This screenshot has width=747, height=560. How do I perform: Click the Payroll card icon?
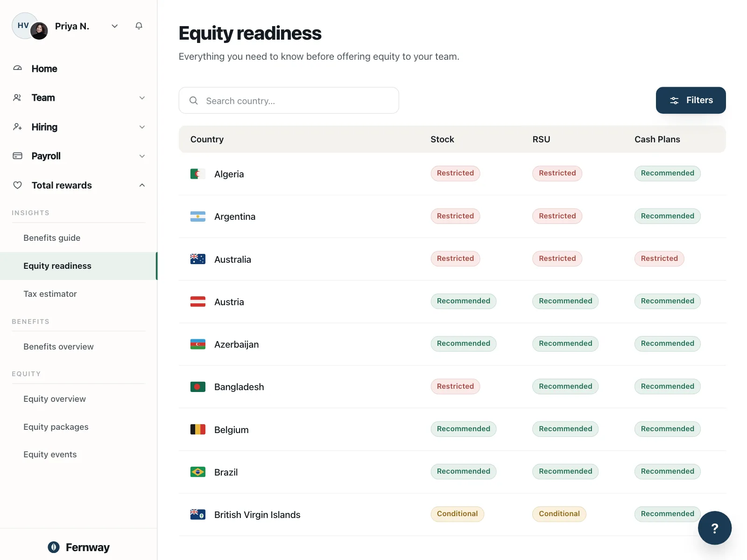coord(17,156)
